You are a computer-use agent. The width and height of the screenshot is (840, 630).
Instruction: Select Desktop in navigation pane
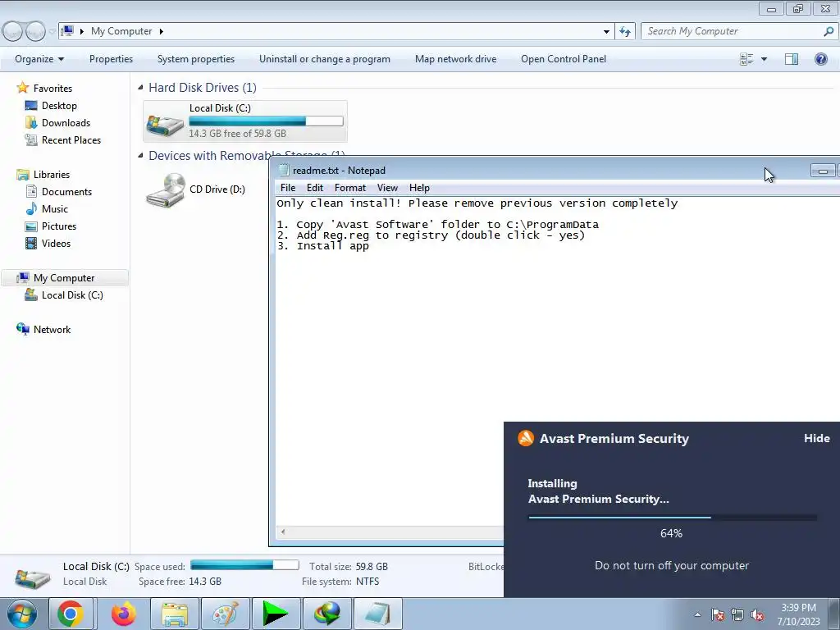tap(59, 106)
